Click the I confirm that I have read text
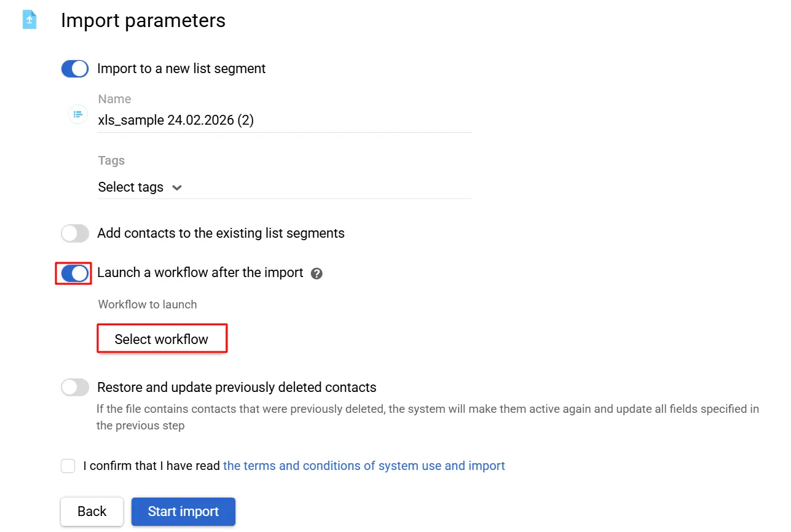791x532 pixels. coord(152,466)
